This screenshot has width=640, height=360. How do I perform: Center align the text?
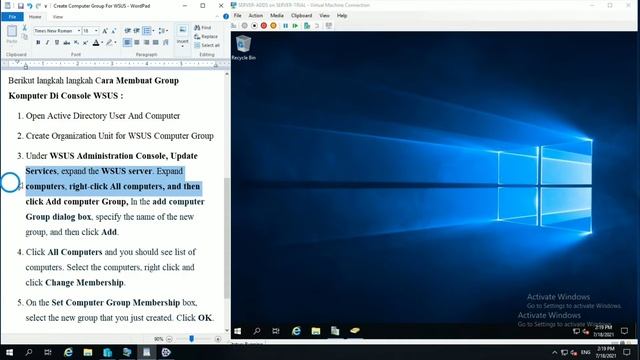coord(137,42)
